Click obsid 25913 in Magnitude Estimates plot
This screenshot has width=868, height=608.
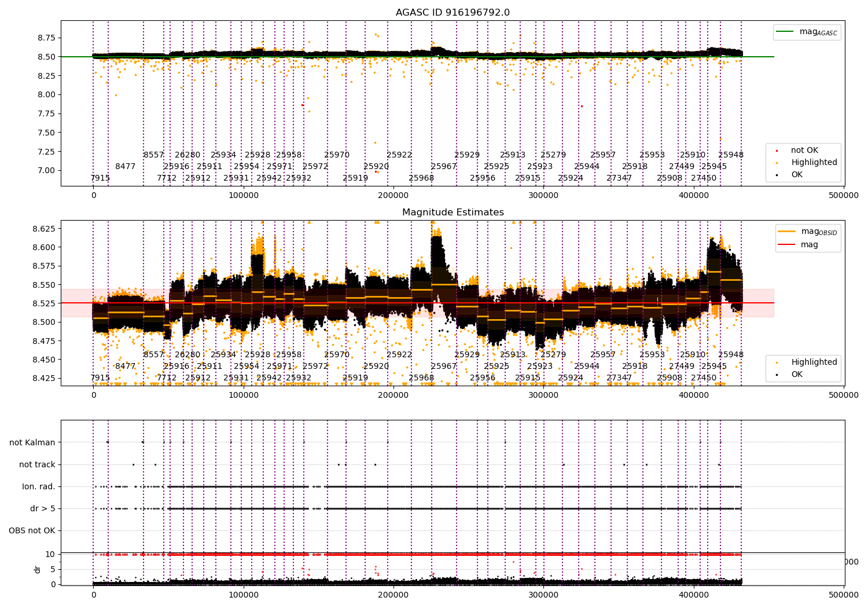(x=513, y=354)
